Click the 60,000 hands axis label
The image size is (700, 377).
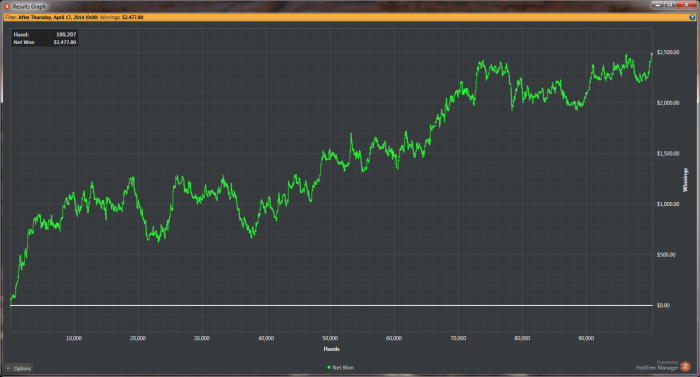(x=394, y=338)
